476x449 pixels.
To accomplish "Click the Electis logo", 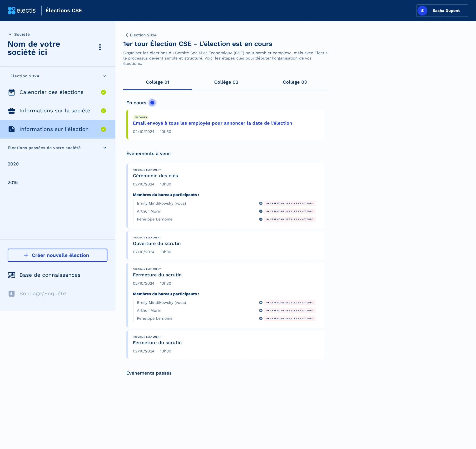I will tap(22, 10).
